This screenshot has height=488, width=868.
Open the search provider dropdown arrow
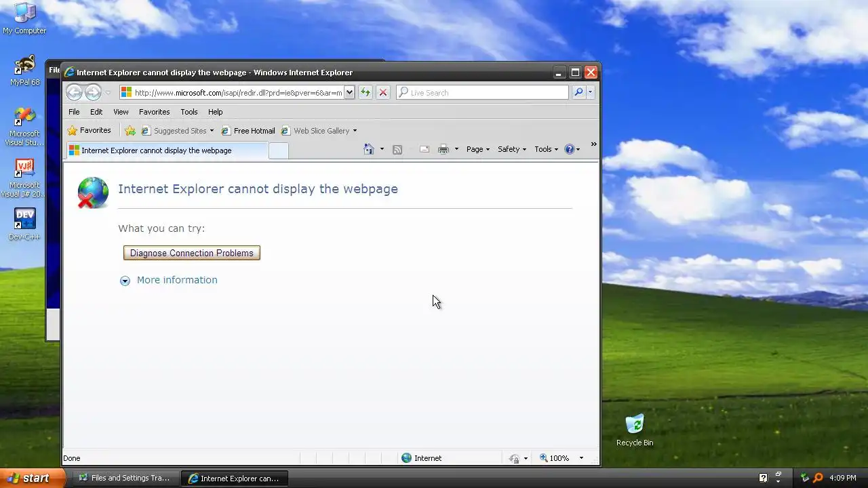point(590,93)
